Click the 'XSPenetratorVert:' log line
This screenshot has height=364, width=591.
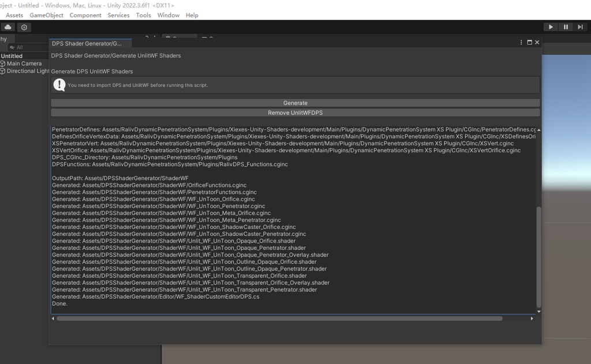pos(283,143)
